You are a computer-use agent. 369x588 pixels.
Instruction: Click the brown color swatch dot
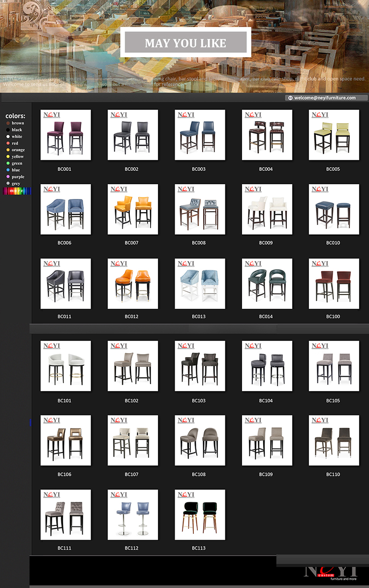pos(8,123)
